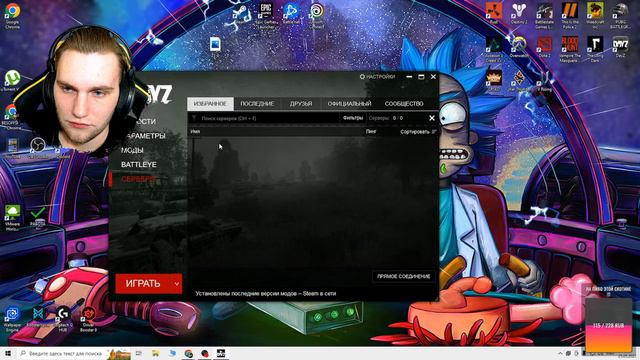Click the filter funnel icon
Image resolution: width=640 pixels, height=360 pixels.
coord(194,118)
